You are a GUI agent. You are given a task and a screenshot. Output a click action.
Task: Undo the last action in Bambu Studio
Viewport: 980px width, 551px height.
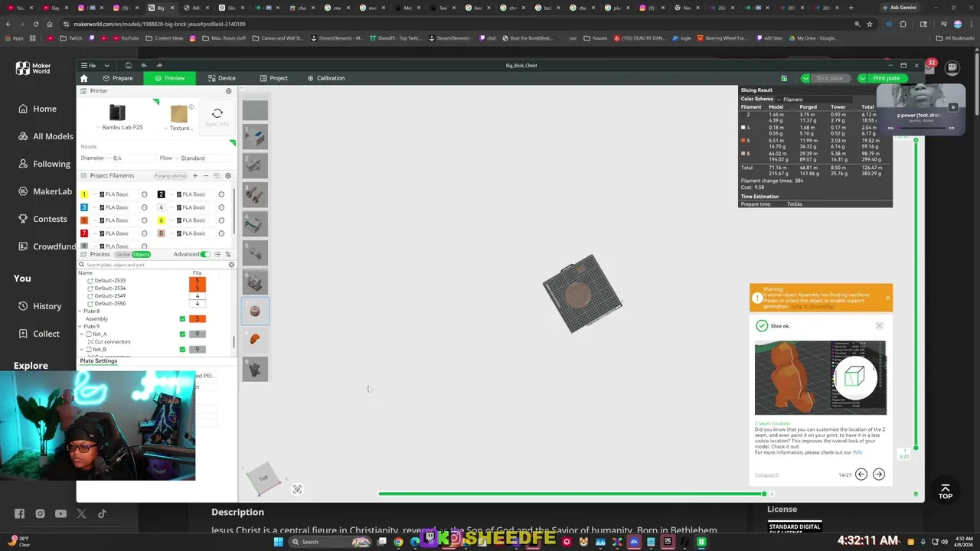pos(144,65)
